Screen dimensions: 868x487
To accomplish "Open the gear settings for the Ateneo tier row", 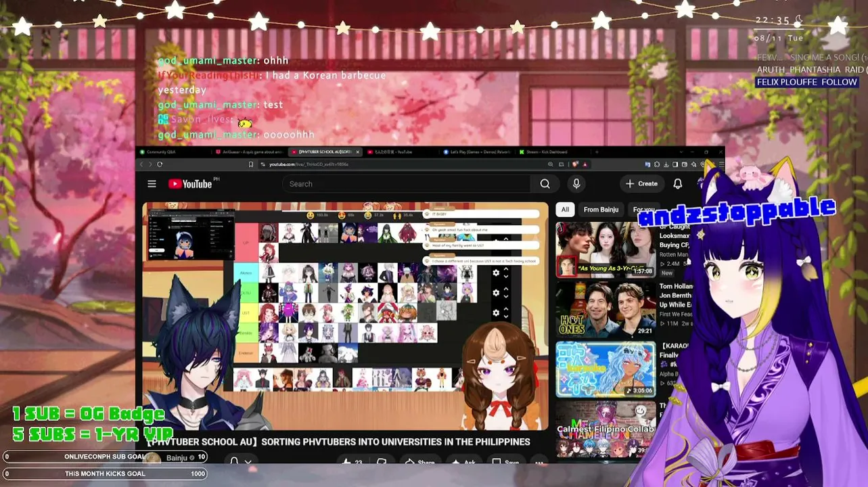I will click(x=496, y=273).
